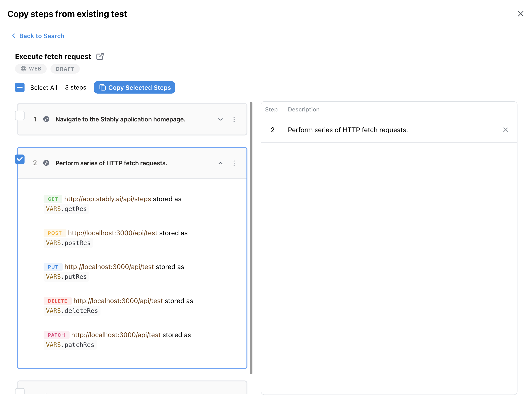Open three-dot menu for step 1

(234, 119)
